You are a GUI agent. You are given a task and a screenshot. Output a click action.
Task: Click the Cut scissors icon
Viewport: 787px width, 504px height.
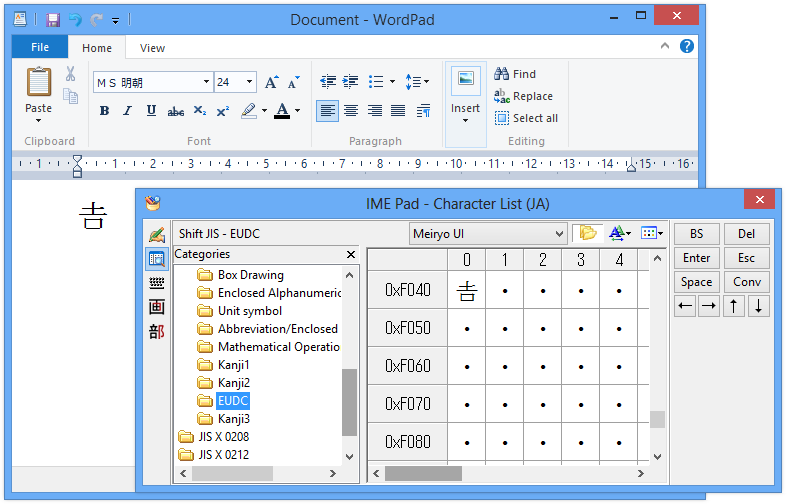click(71, 73)
